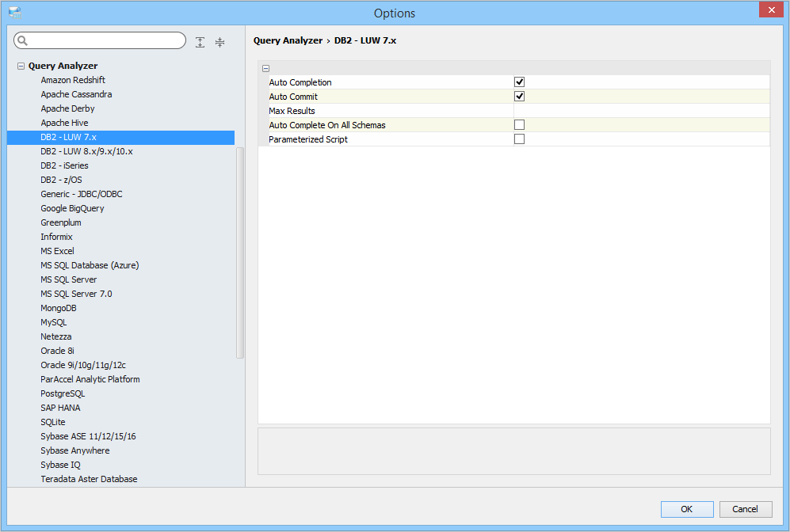Click the tree list vertical scrollbar
This screenshot has height=532, width=790.
click(240, 253)
